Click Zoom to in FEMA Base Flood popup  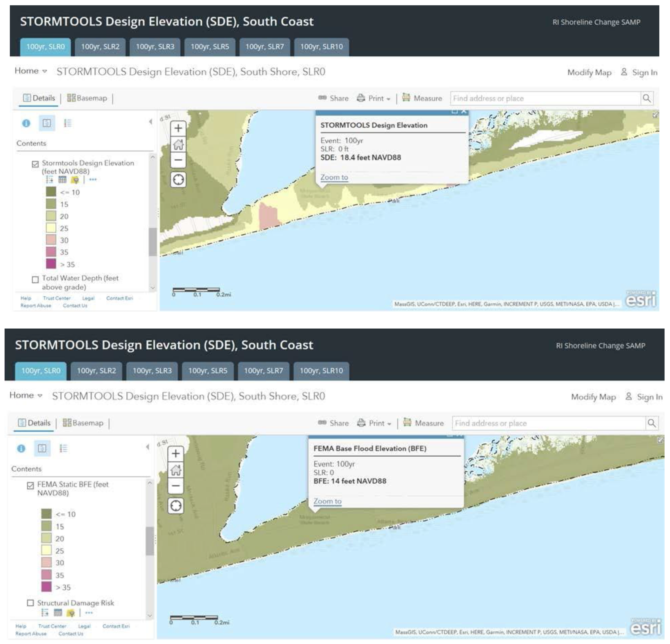(x=327, y=501)
